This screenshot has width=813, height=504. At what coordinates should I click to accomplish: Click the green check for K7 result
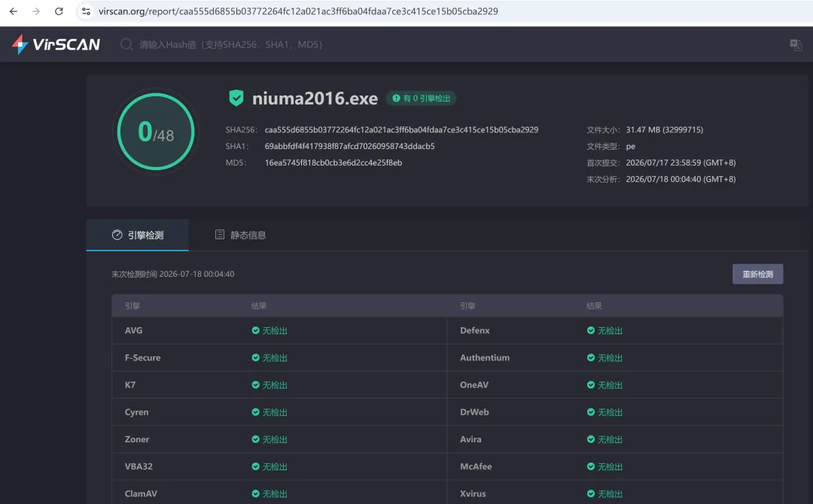256,385
